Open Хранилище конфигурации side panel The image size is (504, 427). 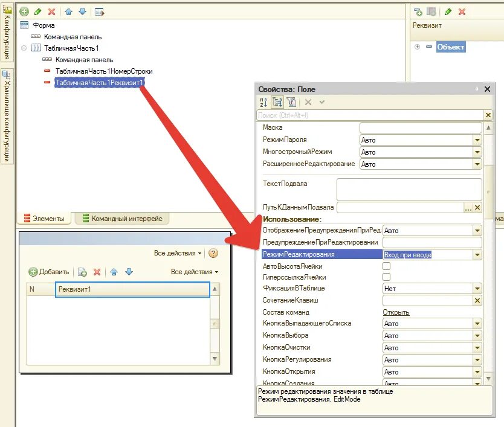pyautogui.click(x=7, y=117)
